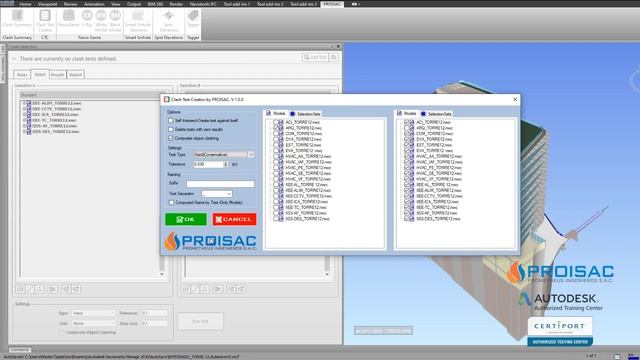The height and width of the screenshot is (360, 640).
Task: Open the Spot Elevations tool
Action: click(169, 20)
